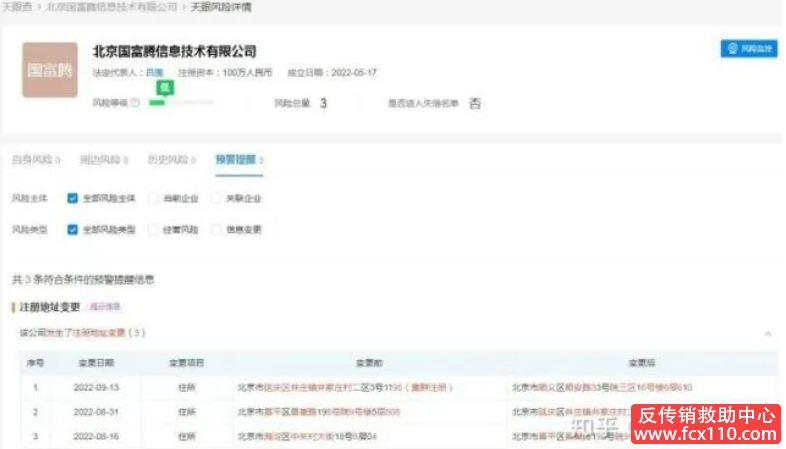Click the establishment date 2022-05-17
Image resolution: width=786 pixels, height=449 pixels.
pos(354,73)
